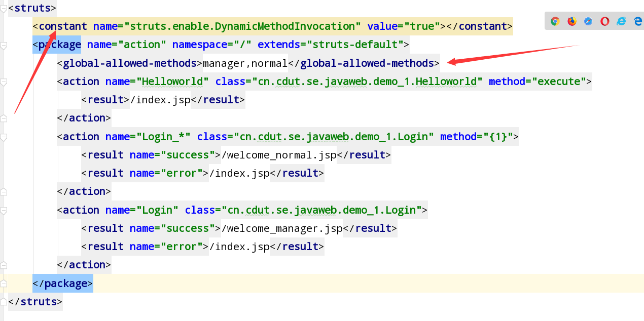Collapse the fold at action name="Login" line
644x321 pixels.
tap(4, 210)
